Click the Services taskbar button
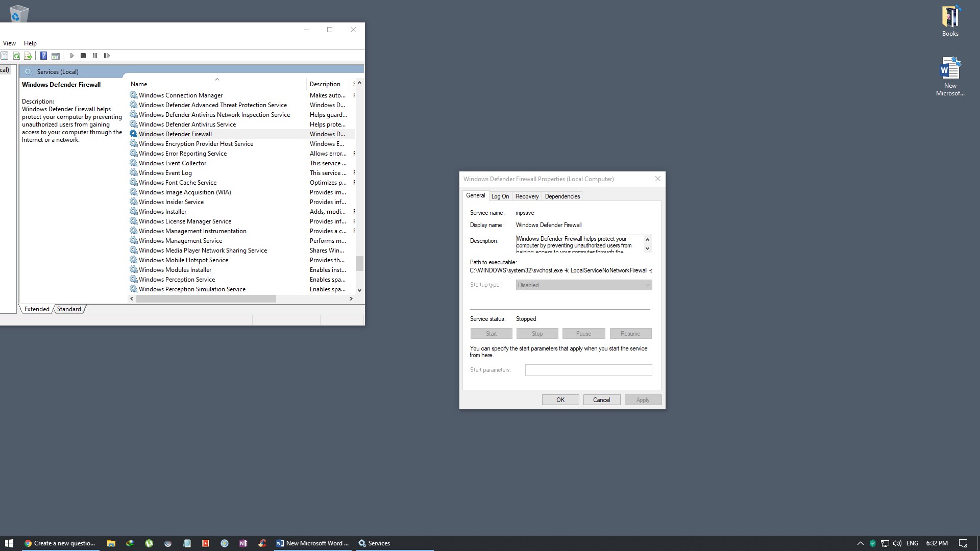The image size is (980, 551). point(394,543)
